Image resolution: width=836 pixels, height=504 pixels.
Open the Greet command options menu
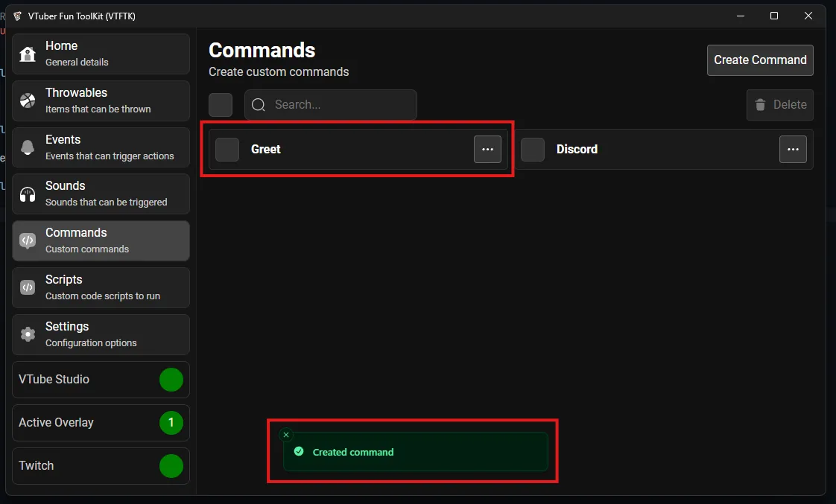click(487, 150)
